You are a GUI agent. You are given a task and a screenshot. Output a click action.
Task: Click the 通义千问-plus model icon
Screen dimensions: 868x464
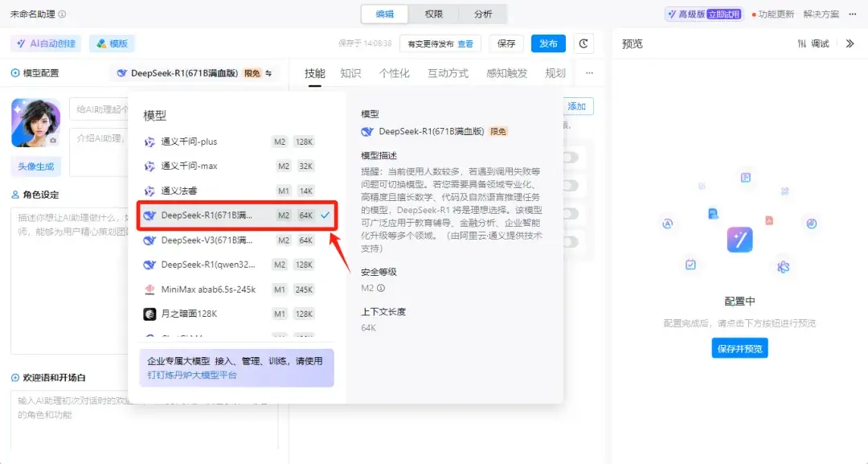coord(149,142)
